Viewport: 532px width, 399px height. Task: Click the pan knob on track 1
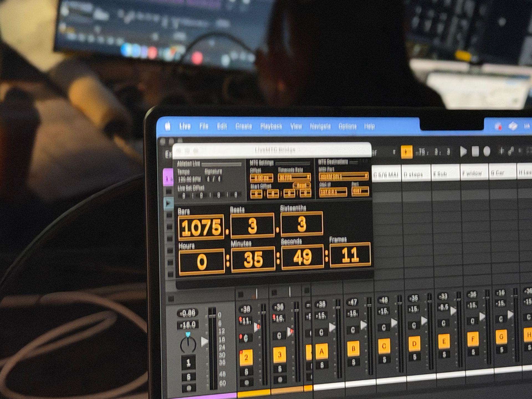coord(188,344)
